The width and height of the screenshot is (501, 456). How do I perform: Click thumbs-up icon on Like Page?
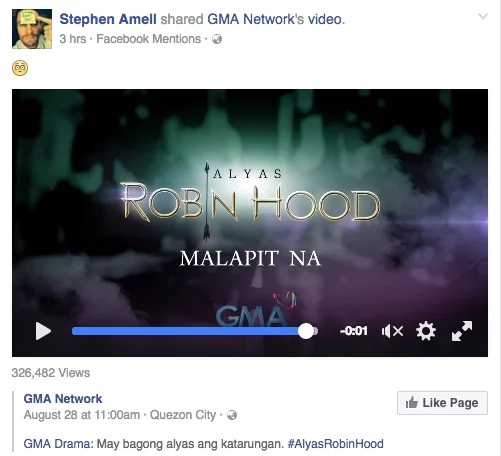[x=412, y=403]
